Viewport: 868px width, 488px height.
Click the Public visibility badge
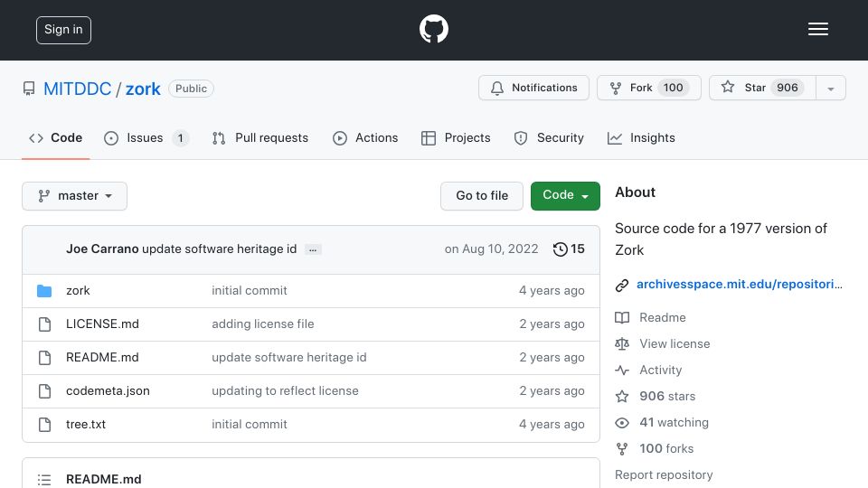[191, 89]
